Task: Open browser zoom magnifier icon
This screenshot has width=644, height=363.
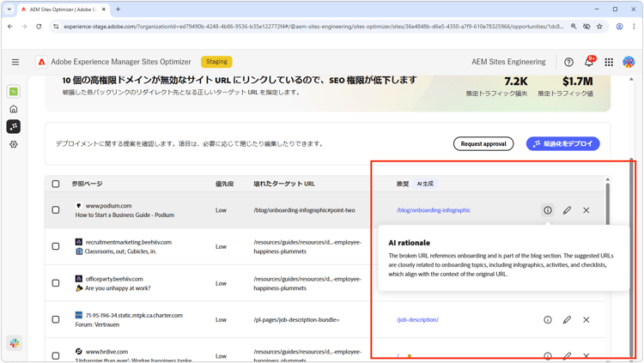Action: [x=574, y=27]
